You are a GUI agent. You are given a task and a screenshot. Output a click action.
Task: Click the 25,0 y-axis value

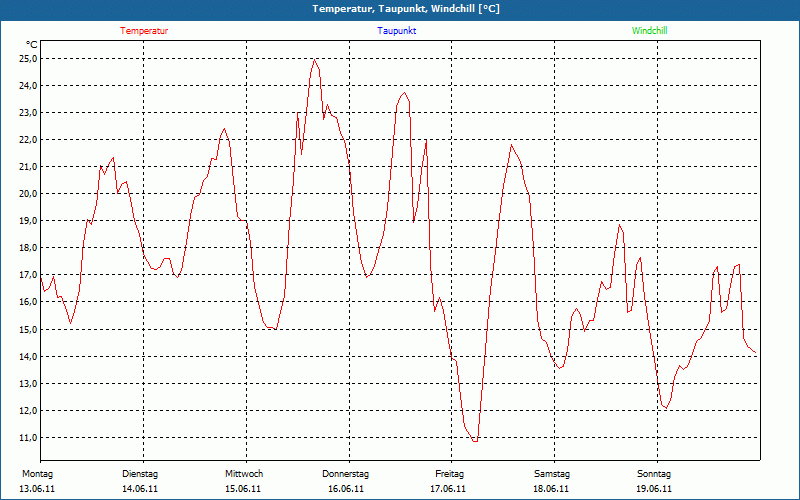click(x=28, y=59)
